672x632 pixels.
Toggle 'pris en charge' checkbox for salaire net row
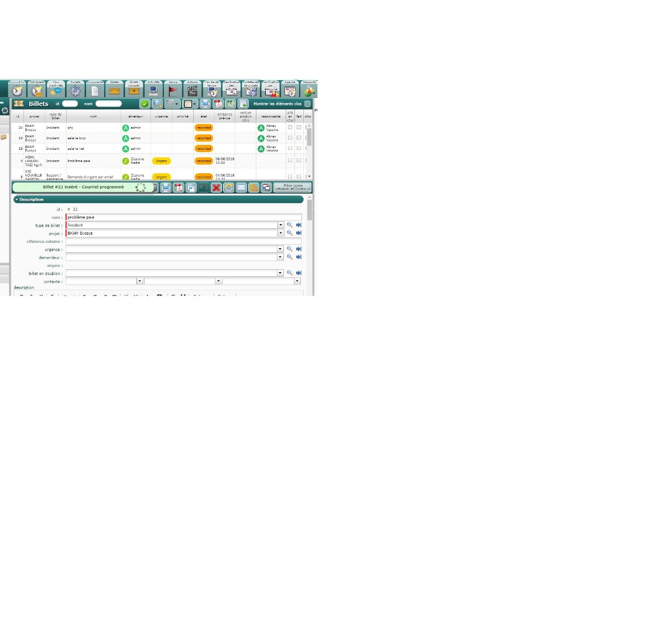[290, 148]
